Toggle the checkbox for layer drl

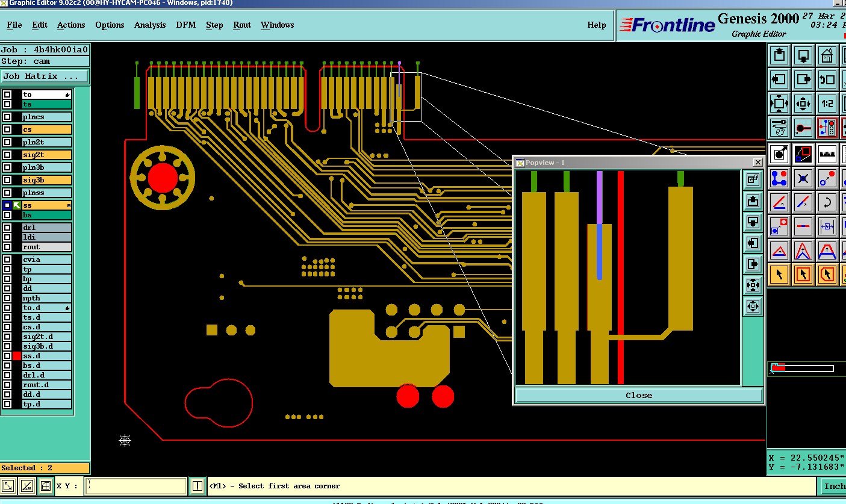[7, 228]
